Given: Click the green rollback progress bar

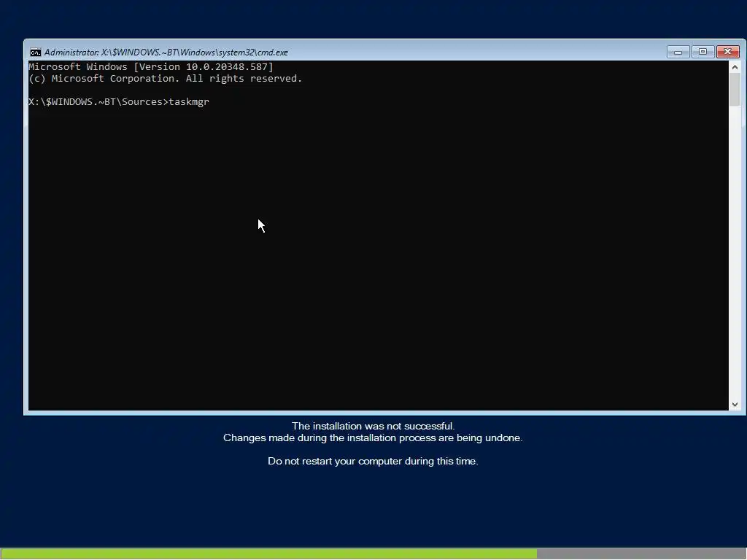Looking at the screenshot, I should (x=268, y=554).
